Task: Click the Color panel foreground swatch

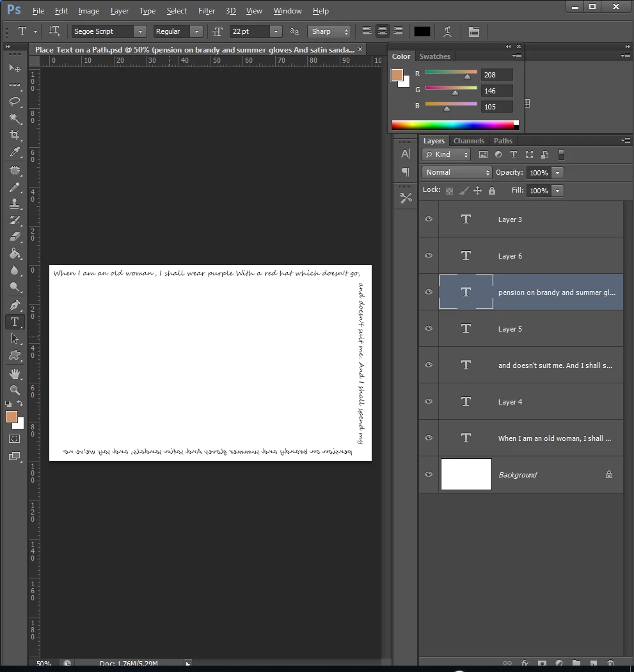Action: point(397,75)
